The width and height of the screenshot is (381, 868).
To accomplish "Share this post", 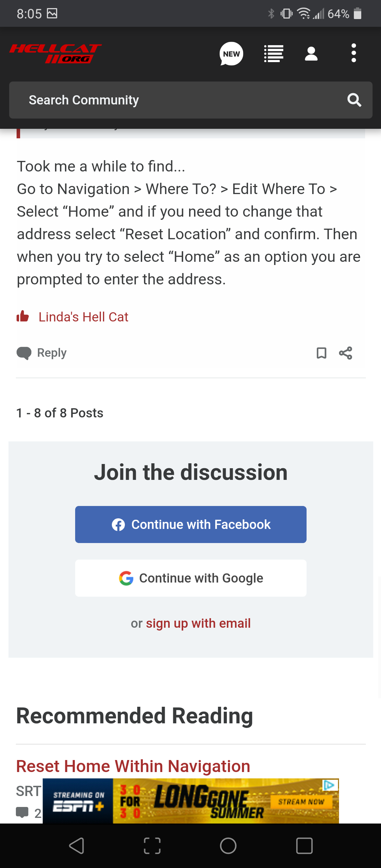I will 345,353.
